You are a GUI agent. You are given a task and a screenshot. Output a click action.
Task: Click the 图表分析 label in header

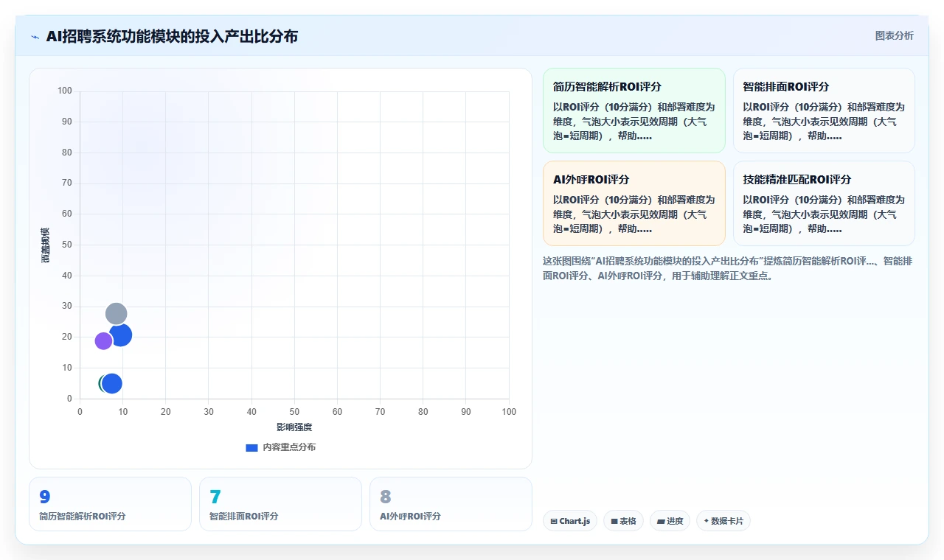894,35
